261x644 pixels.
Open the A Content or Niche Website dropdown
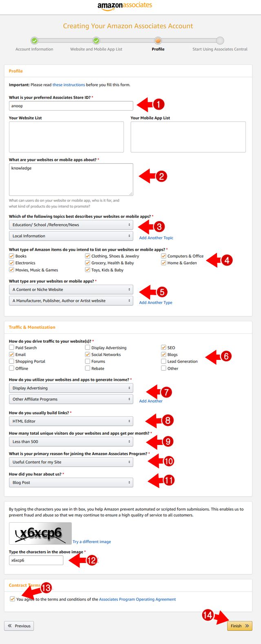tap(71, 289)
